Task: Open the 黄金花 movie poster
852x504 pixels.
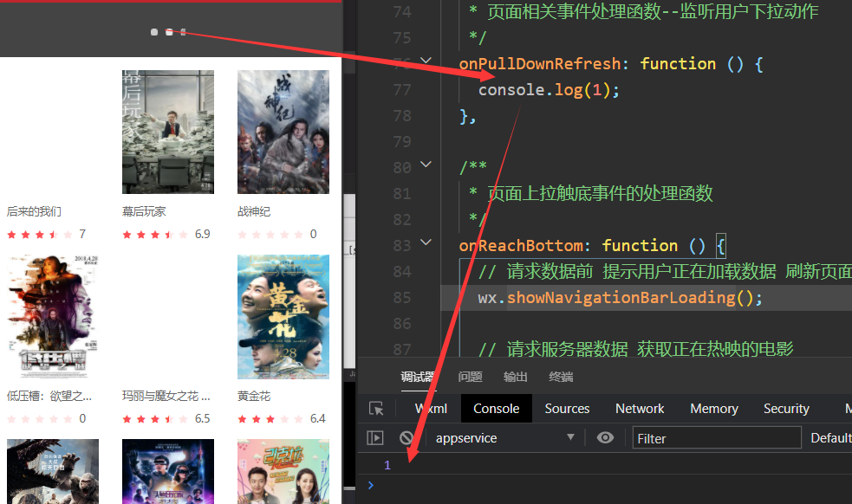Action: tap(283, 317)
